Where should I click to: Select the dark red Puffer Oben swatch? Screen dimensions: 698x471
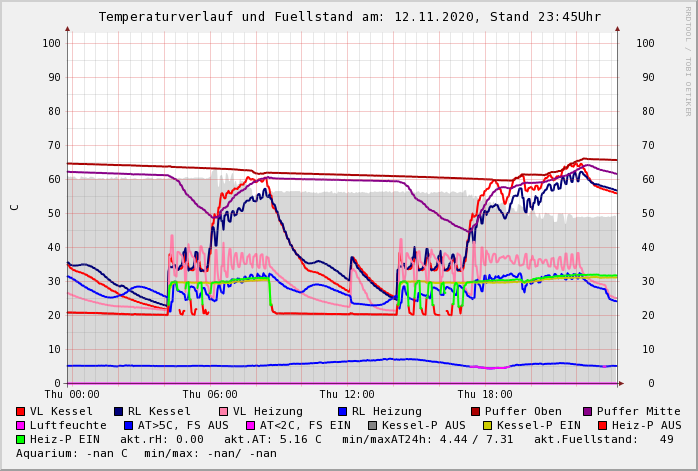(x=476, y=411)
